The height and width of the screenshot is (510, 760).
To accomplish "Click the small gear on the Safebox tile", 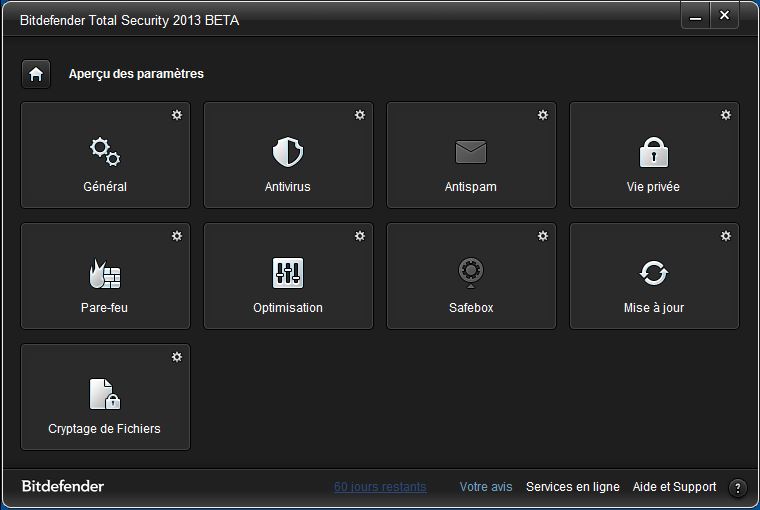I will pyautogui.click(x=543, y=236).
